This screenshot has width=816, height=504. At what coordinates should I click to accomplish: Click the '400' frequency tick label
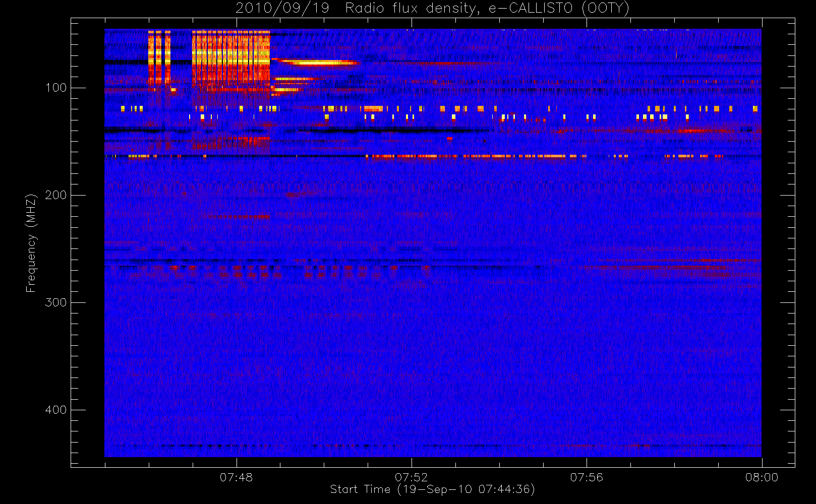[56, 410]
